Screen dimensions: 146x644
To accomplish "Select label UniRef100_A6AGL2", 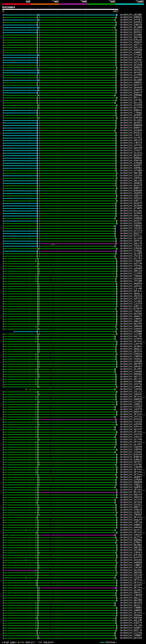I will point(131,294).
